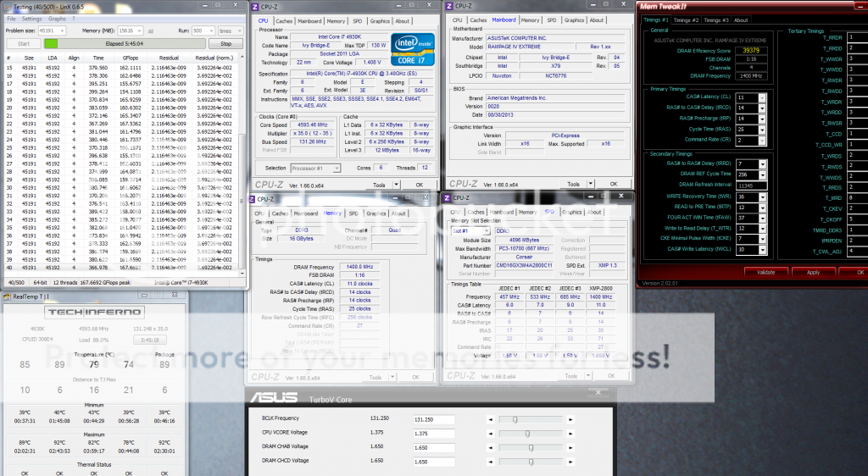868x476 pixels.
Task: Open the Graphs menu in LinX
Action: point(58,18)
